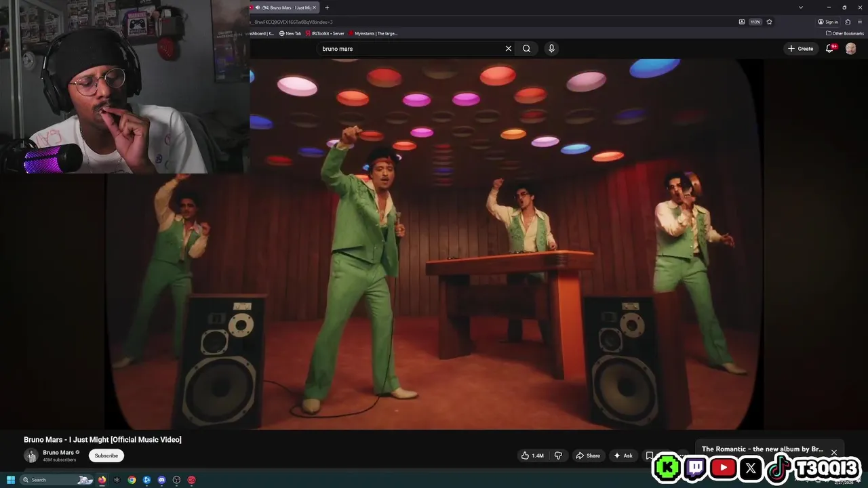Open the Create menu on YouTube
This screenshot has width=868, height=488.
tap(801, 49)
